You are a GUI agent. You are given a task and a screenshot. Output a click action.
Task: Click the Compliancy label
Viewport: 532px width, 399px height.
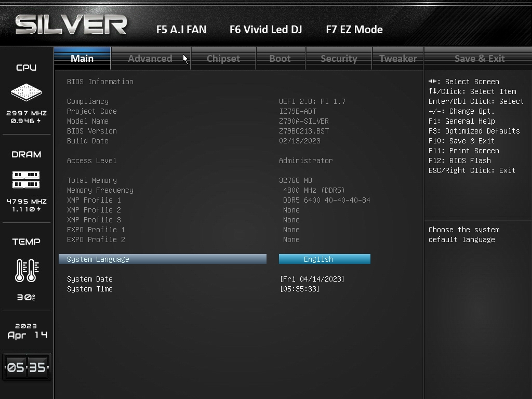tap(88, 101)
